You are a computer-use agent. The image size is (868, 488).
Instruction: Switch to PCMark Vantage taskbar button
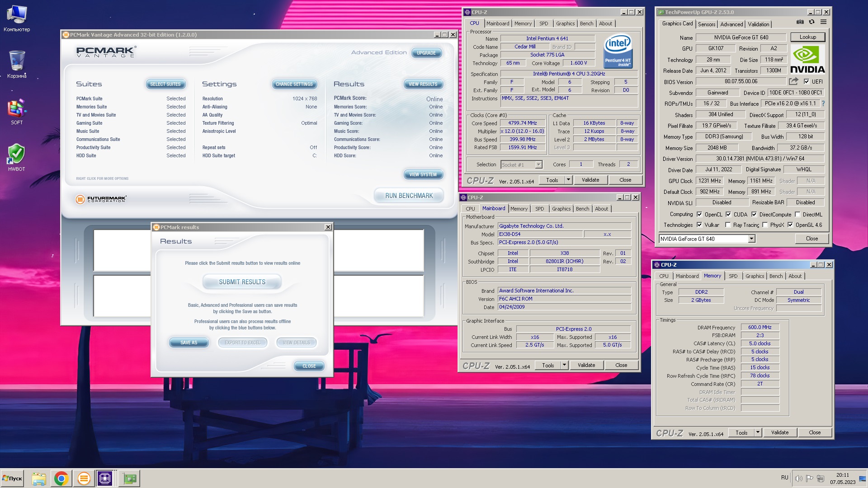pos(83,479)
